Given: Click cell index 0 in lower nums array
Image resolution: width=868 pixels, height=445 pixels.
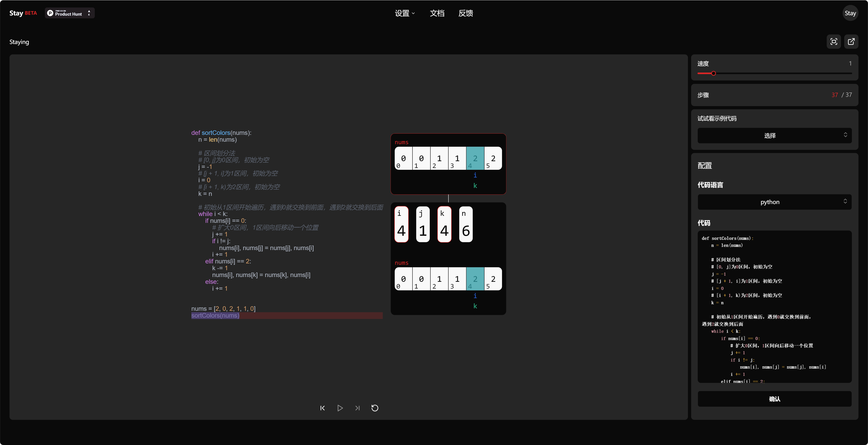Looking at the screenshot, I should coord(403,279).
